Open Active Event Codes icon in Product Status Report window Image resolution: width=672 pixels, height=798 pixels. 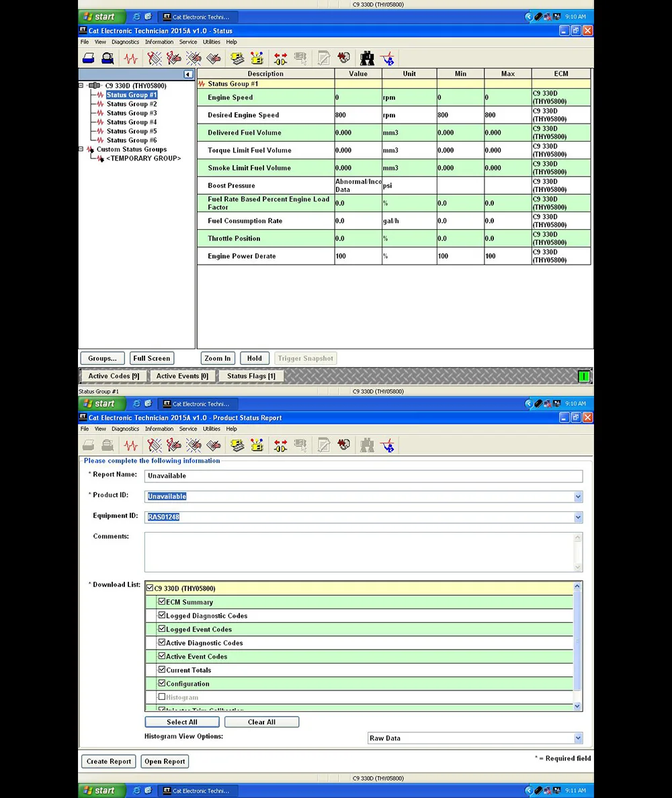pos(194,445)
